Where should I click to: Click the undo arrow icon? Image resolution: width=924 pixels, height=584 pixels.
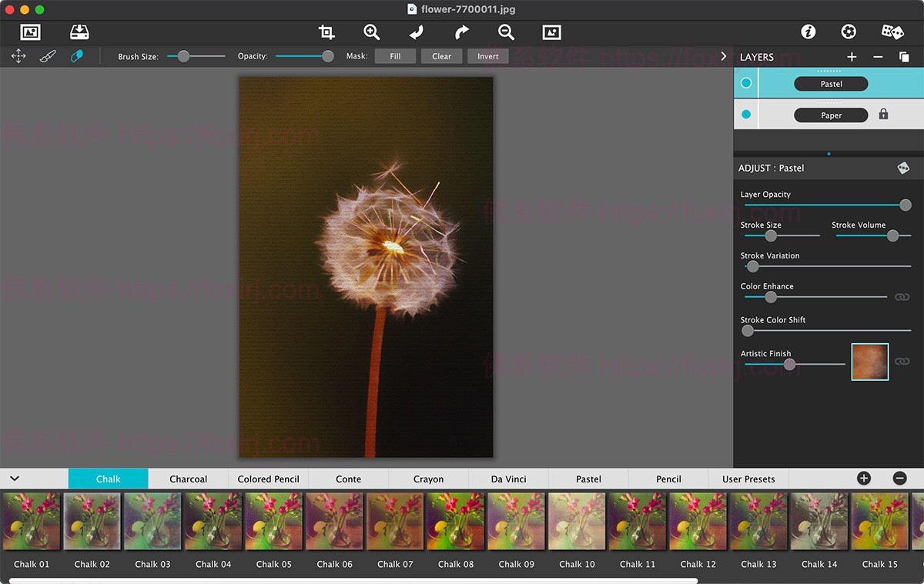click(417, 32)
